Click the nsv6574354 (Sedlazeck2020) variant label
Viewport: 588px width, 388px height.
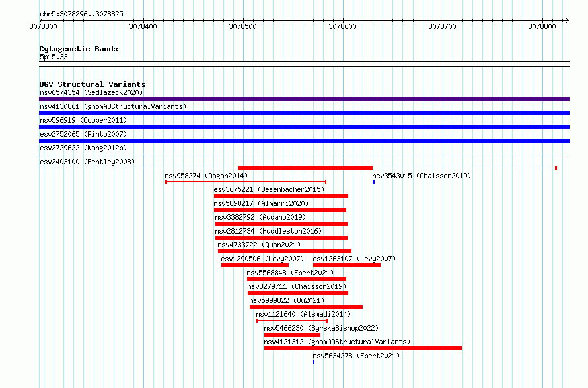click(x=91, y=92)
